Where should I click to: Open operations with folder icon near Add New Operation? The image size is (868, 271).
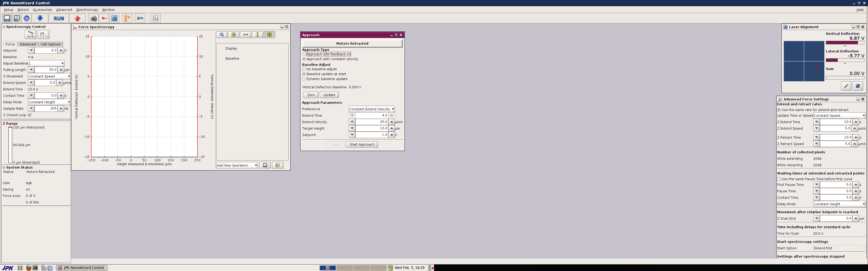(x=278, y=165)
